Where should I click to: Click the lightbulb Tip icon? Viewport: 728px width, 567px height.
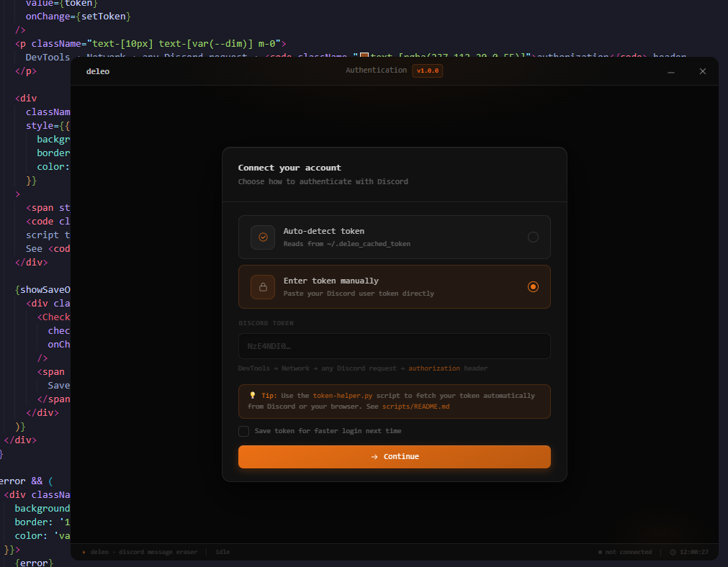coord(253,395)
